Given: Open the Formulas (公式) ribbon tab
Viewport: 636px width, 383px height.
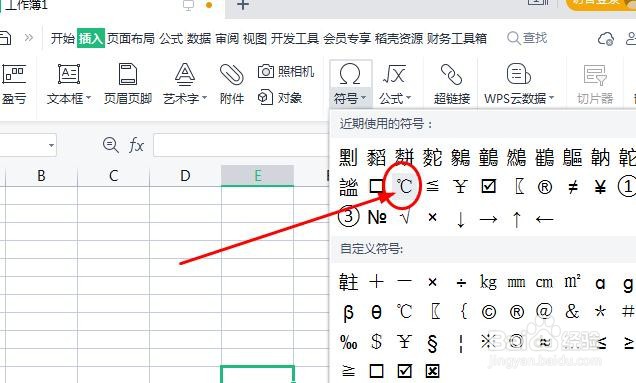Looking at the screenshot, I should pos(171,39).
